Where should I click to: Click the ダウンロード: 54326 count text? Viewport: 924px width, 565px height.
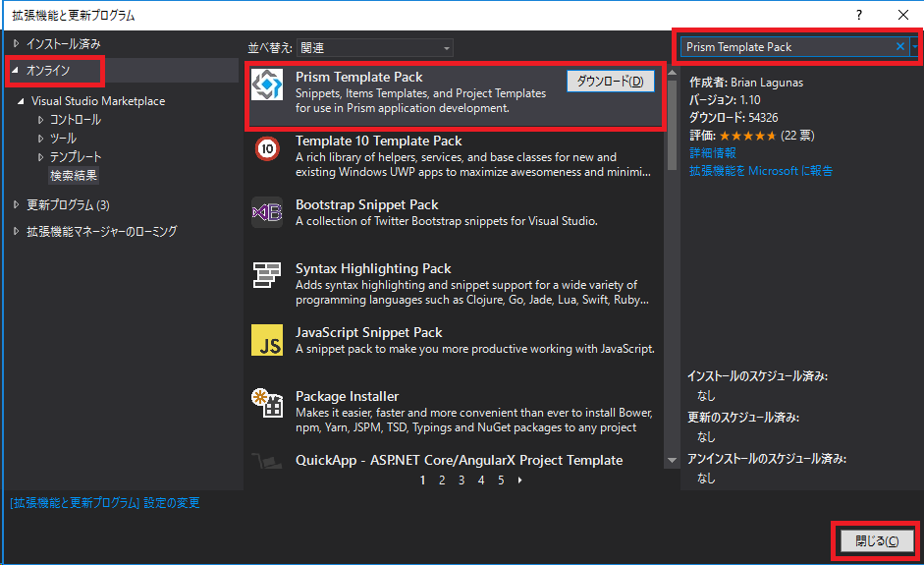734,117
